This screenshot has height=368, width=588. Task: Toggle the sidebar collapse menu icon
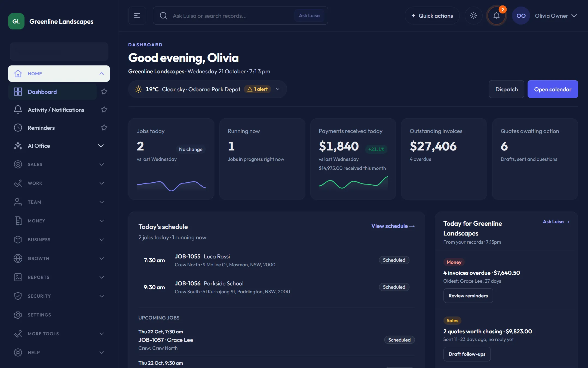137,16
